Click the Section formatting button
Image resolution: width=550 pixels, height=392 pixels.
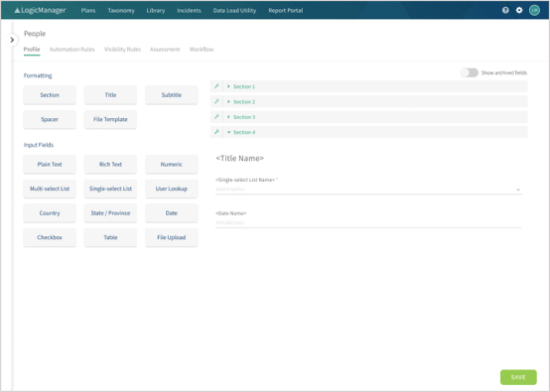50,95
